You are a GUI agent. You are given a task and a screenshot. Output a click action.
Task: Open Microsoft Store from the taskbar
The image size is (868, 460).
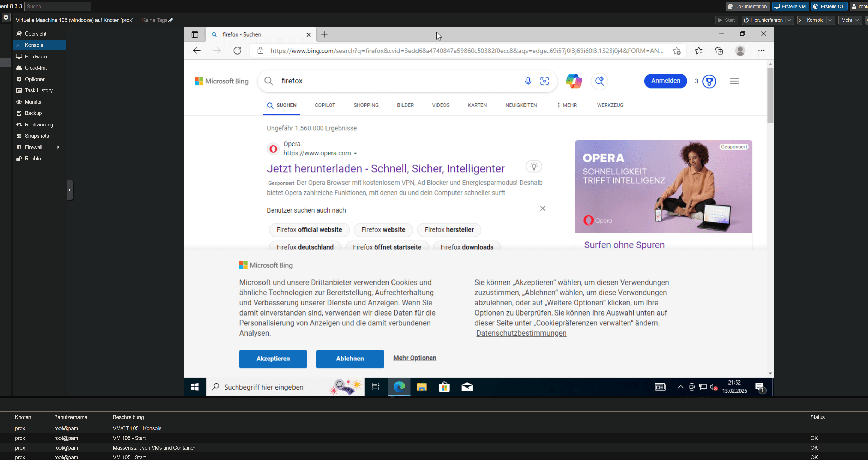[444, 387]
